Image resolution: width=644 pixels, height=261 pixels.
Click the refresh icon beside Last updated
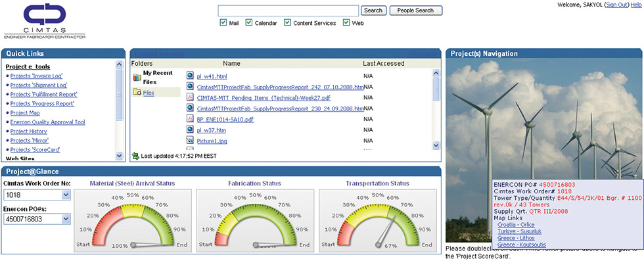135,156
